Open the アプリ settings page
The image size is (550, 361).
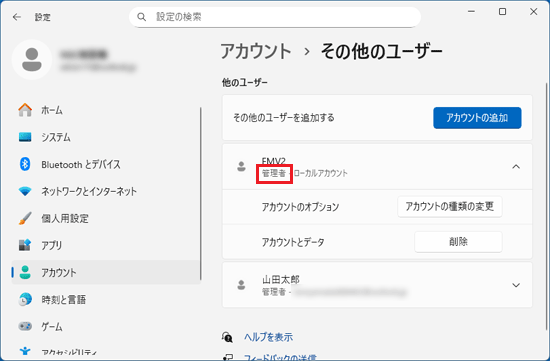click(x=106, y=245)
